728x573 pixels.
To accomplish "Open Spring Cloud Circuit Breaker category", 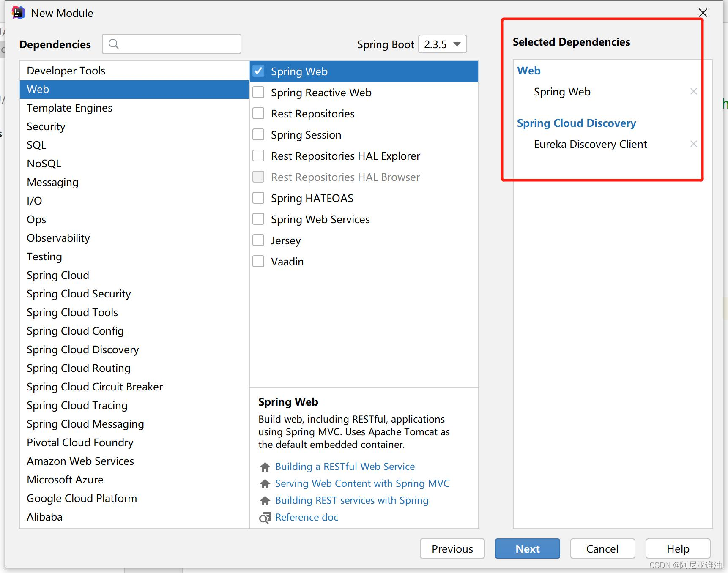I will click(134, 387).
